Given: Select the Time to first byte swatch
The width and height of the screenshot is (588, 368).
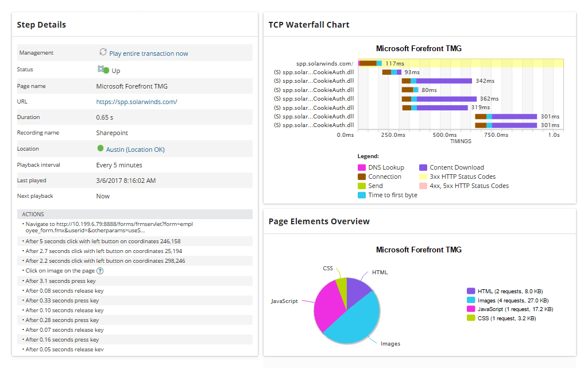Looking at the screenshot, I should tap(362, 195).
